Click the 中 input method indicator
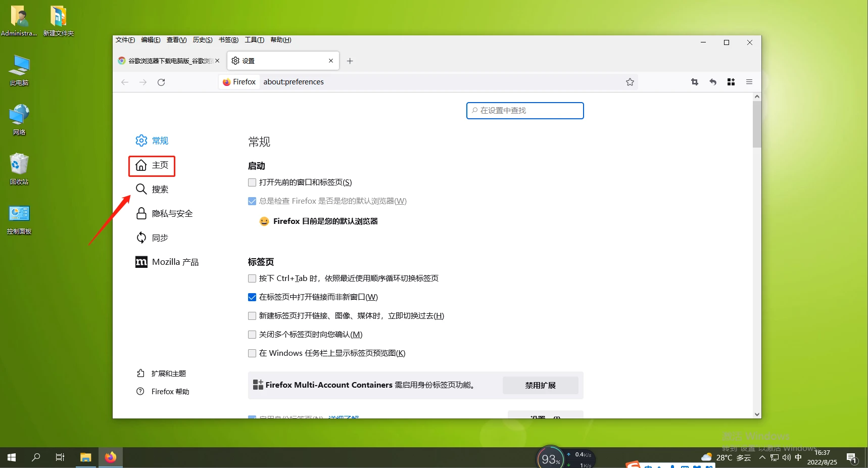 (x=798, y=457)
